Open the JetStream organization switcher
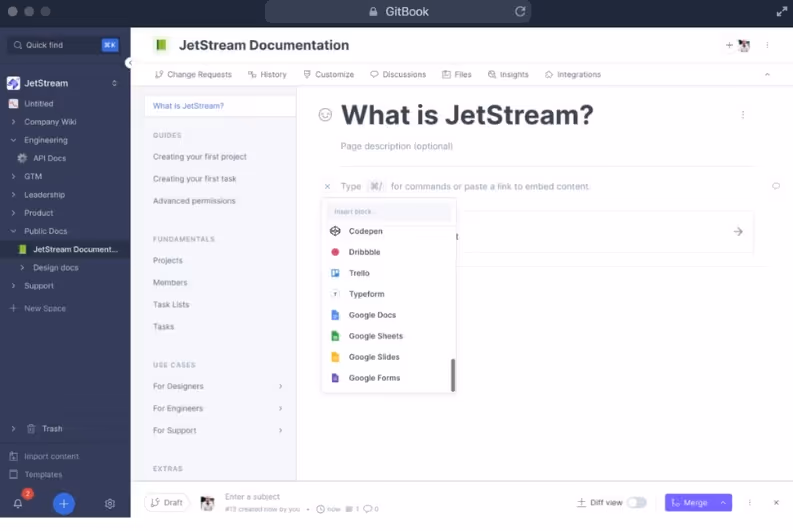This screenshot has height=531, width=793. point(114,83)
